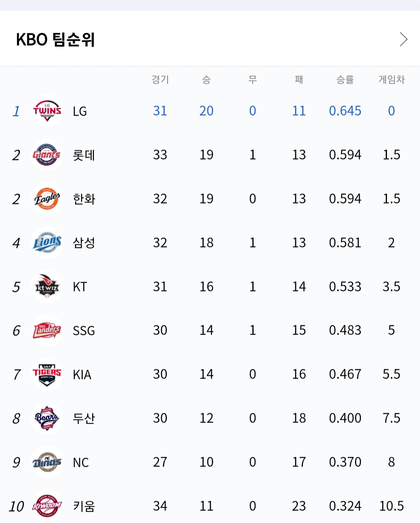The width and height of the screenshot is (420, 523).
Task: Click LG's 0.645 winning percentage
Action: point(345,111)
